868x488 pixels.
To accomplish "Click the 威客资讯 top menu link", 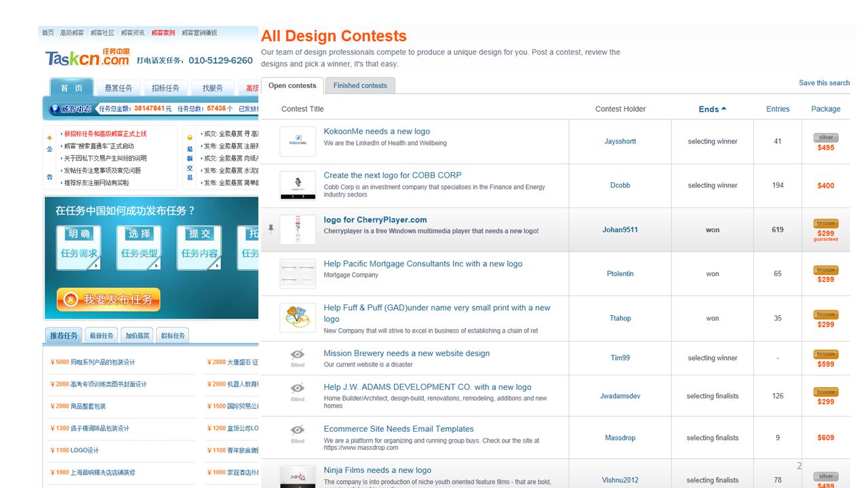I will [133, 33].
